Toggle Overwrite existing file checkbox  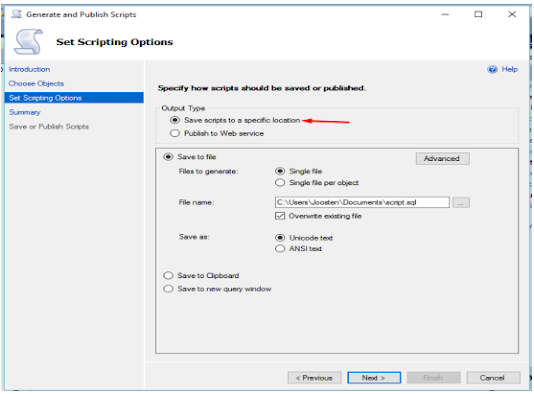(280, 216)
